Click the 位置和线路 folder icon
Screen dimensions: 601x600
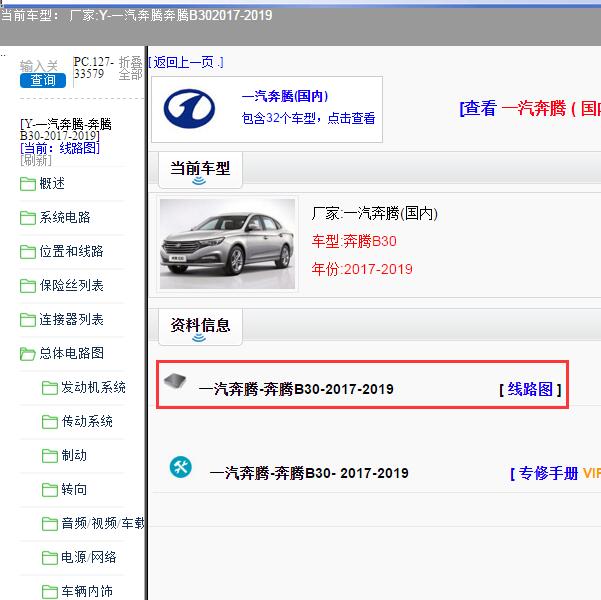click(28, 252)
